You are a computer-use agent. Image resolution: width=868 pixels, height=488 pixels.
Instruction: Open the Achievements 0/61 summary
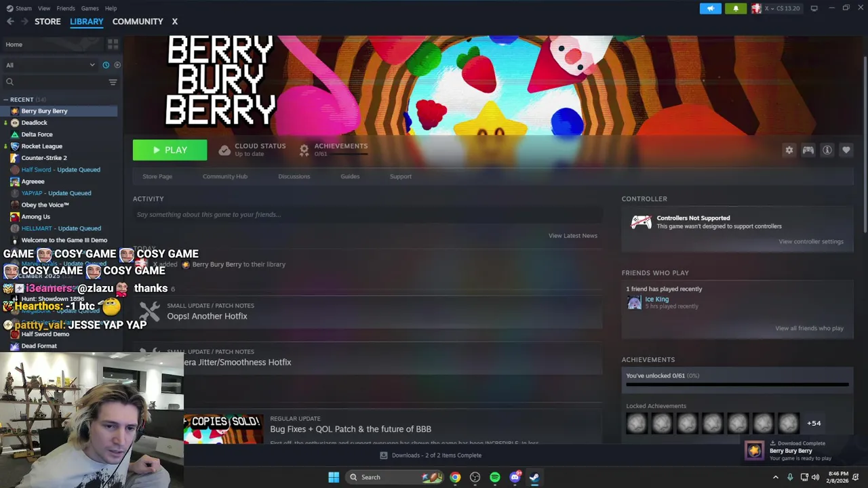(334, 150)
